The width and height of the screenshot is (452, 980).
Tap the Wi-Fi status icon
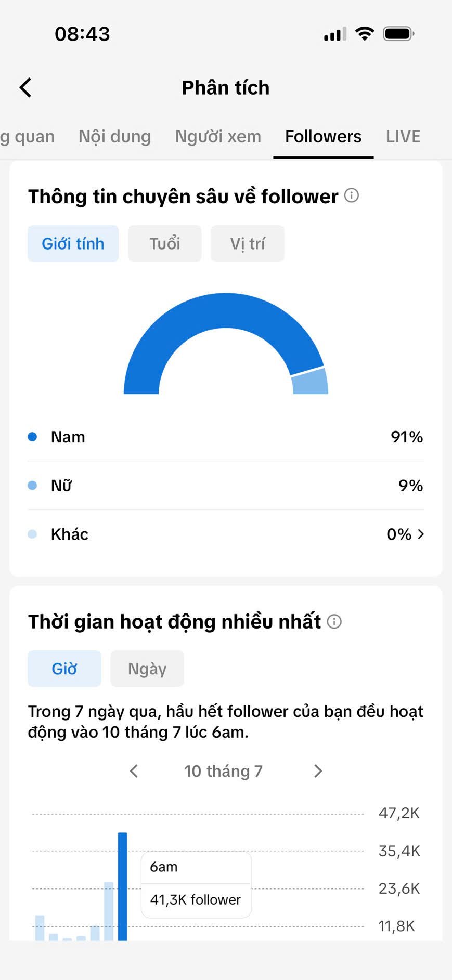365,34
